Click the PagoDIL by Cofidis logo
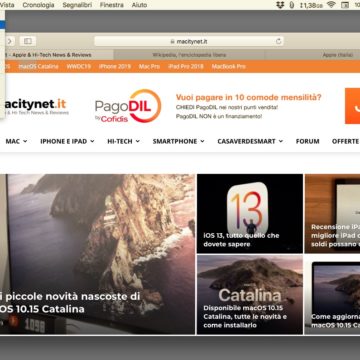 (128, 106)
